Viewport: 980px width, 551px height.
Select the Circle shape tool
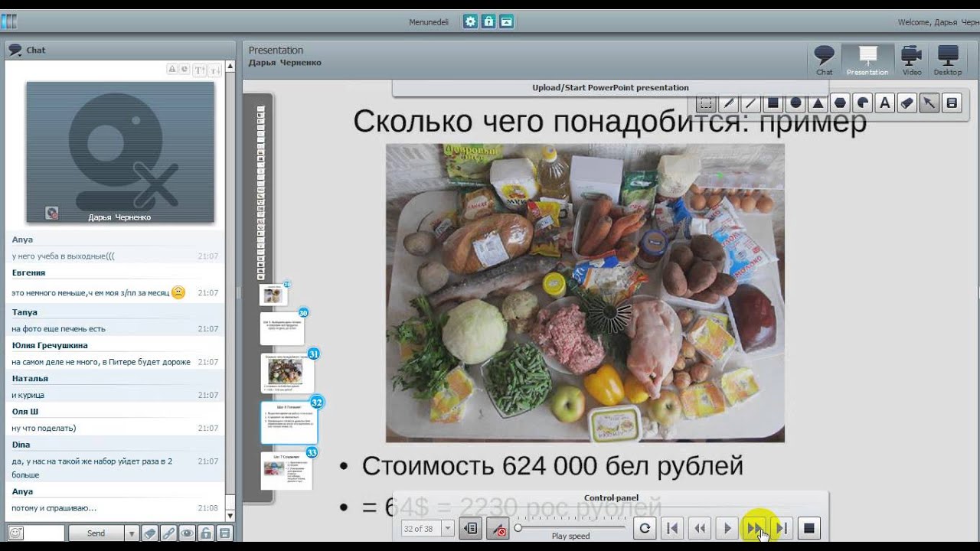click(x=795, y=103)
